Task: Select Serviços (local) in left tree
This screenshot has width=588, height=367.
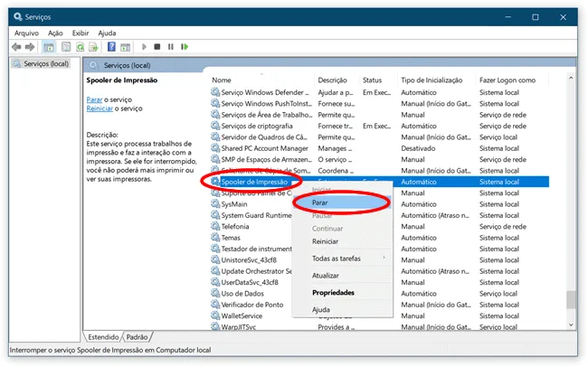Action: [x=46, y=64]
